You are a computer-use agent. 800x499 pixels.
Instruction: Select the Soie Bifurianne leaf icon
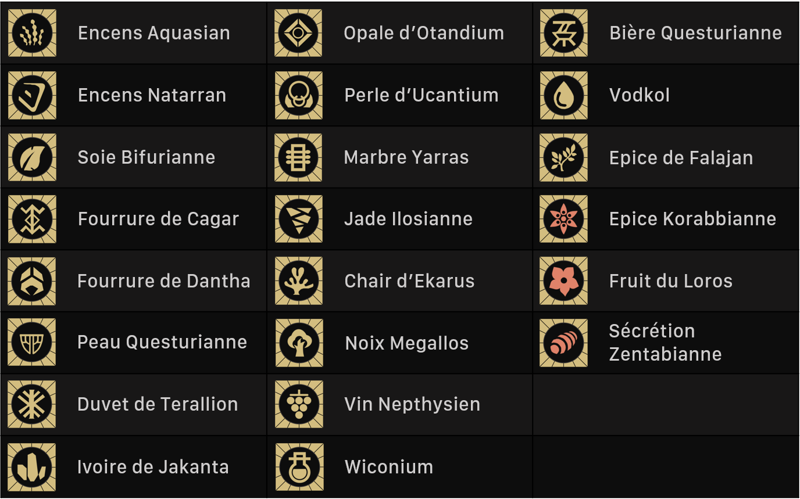coord(32,157)
